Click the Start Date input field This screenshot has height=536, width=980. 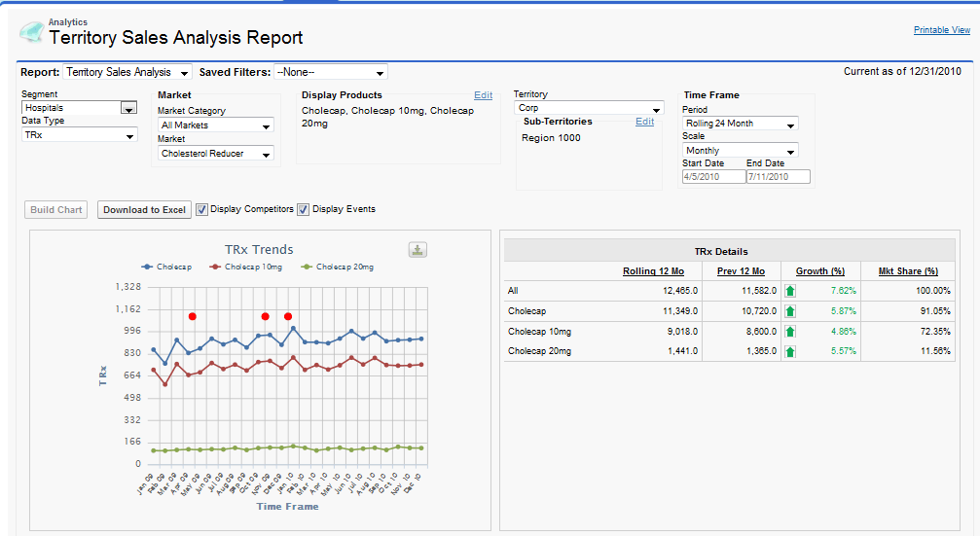(712, 177)
